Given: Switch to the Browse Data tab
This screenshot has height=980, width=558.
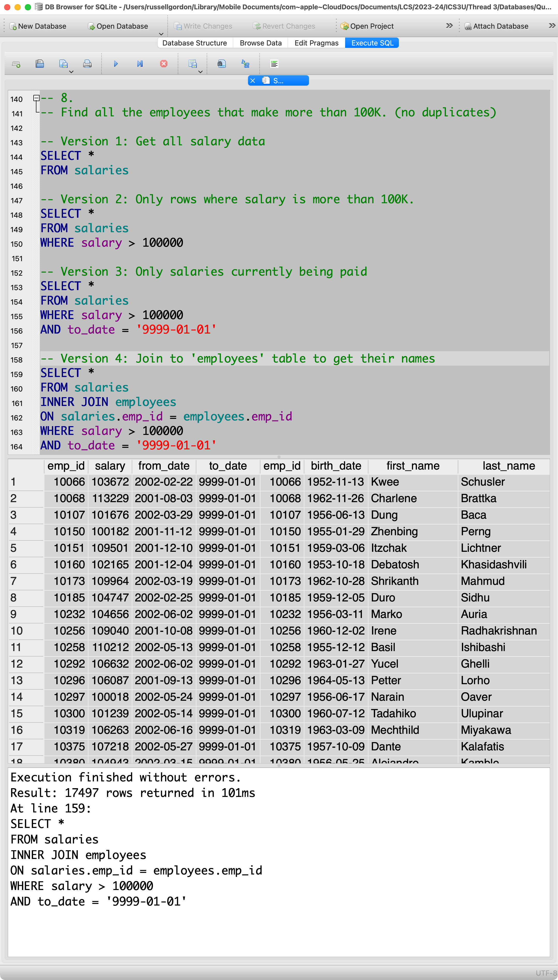Looking at the screenshot, I should (x=260, y=43).
